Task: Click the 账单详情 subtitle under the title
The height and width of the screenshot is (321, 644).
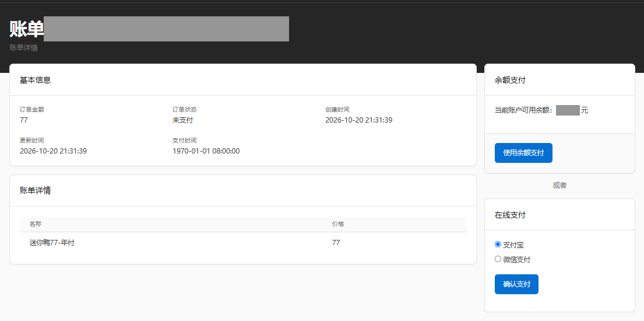Action: [x=24, y=48]
